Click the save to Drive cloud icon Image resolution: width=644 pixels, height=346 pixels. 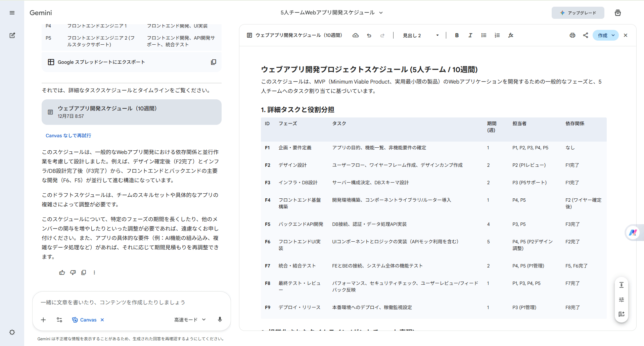pyautogui.click(x=356, y=35)
